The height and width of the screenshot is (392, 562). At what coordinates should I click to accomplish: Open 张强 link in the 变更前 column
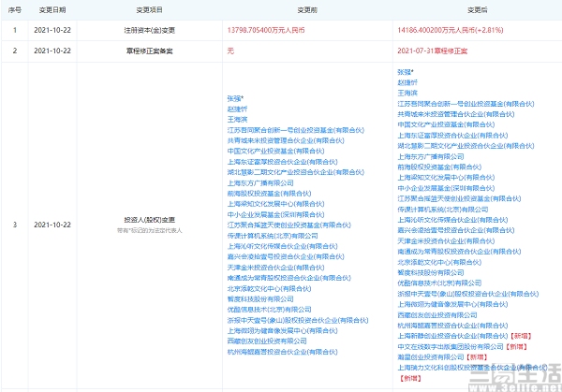(x=235, y=95)
